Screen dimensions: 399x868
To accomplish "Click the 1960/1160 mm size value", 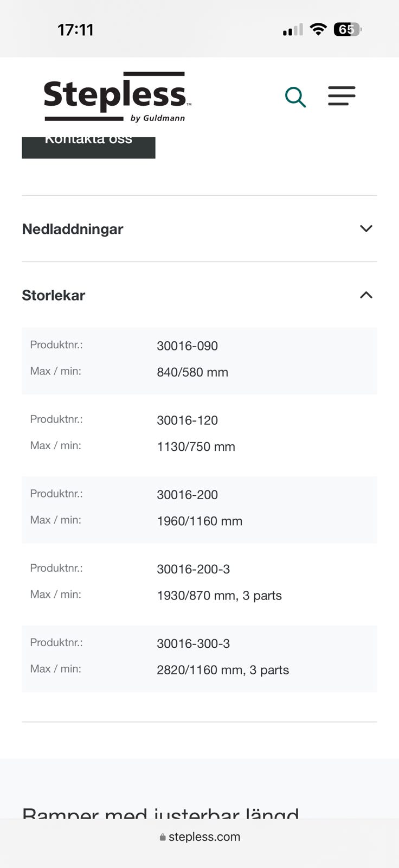I will [200, 521].
